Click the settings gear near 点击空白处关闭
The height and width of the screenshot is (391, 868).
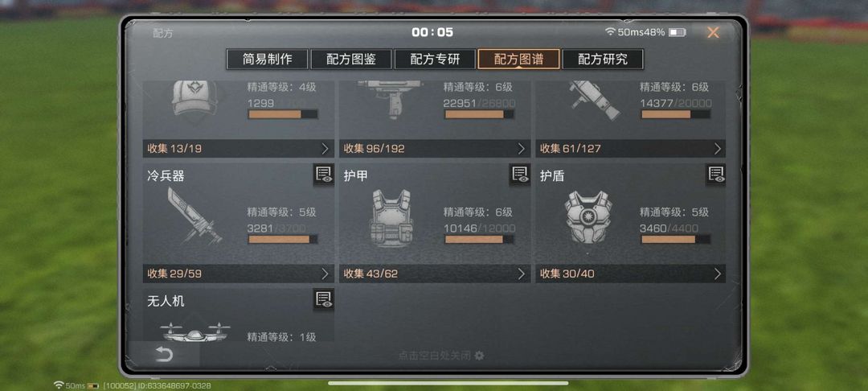pos(479,356)
